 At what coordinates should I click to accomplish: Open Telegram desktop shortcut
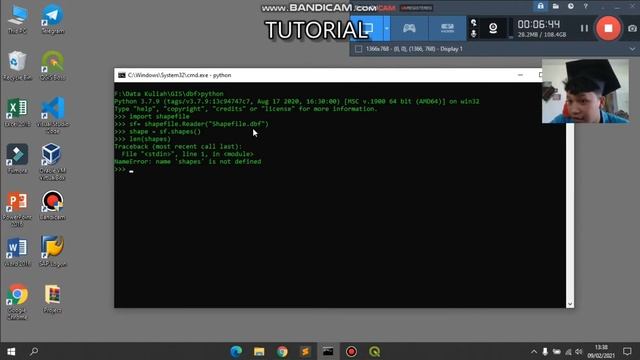click(x=53, y=19)
